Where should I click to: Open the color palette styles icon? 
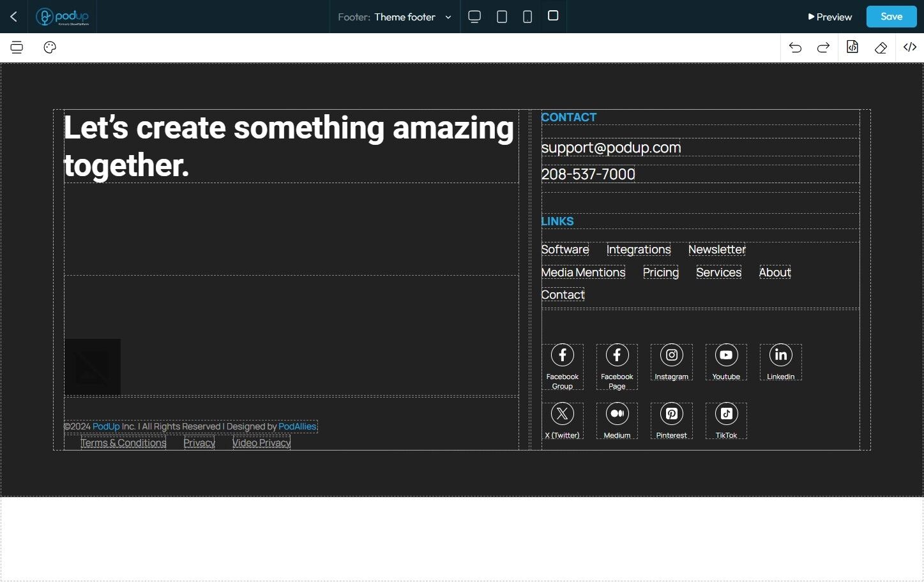[50, 47]
